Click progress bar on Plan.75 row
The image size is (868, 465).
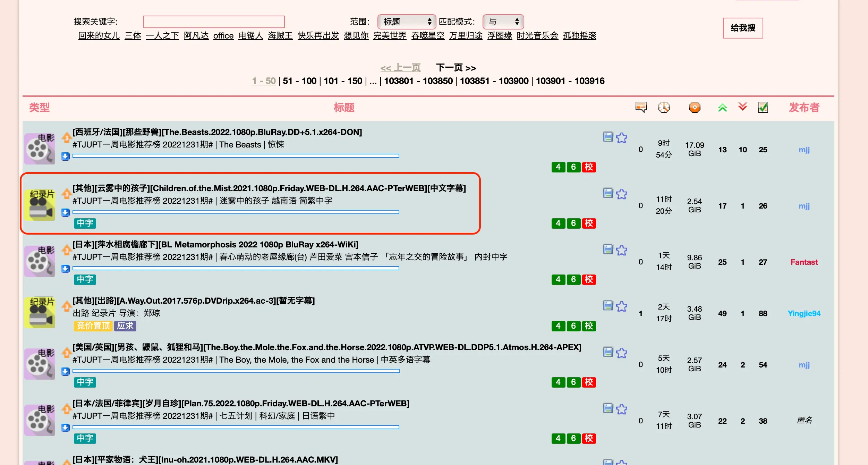236,427
